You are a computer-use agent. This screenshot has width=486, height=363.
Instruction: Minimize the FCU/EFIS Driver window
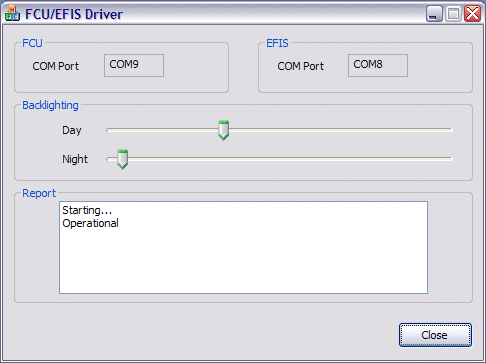pyautogui.click(x=434, y=14)
